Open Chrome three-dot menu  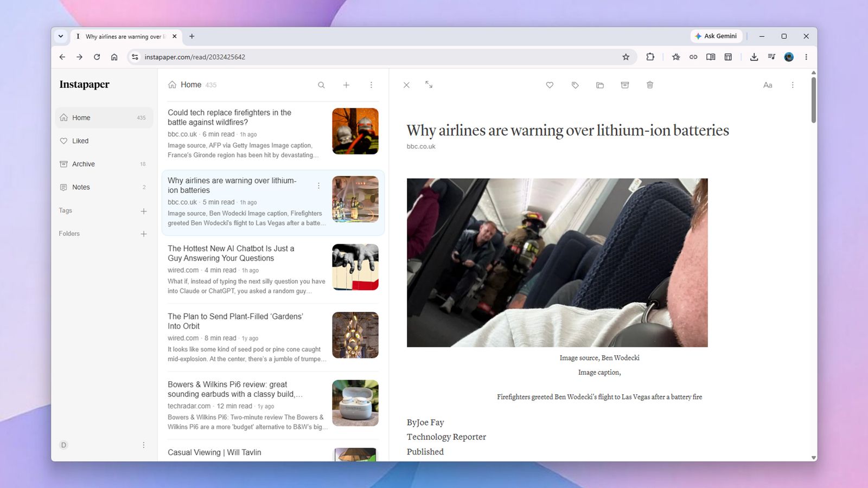[806, 57]
